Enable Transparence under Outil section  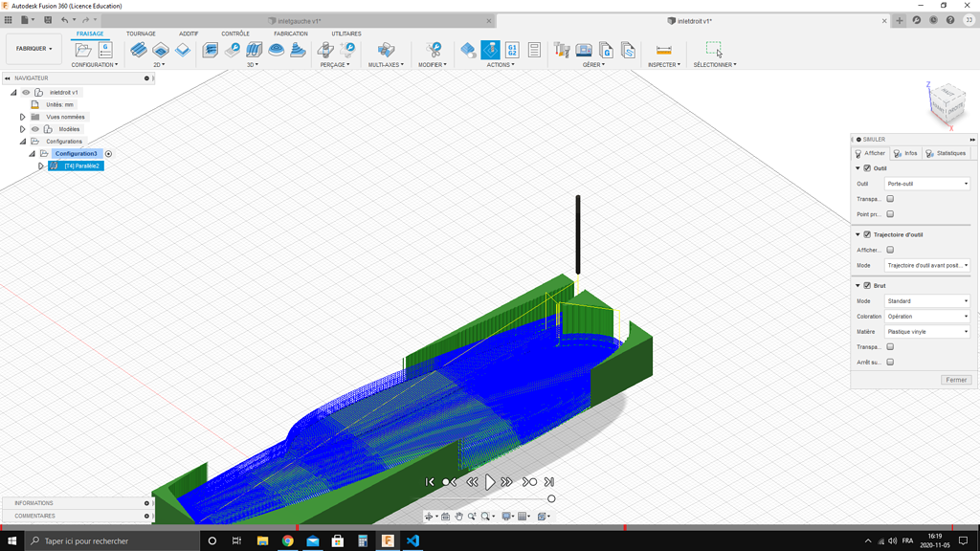point(889,198)
